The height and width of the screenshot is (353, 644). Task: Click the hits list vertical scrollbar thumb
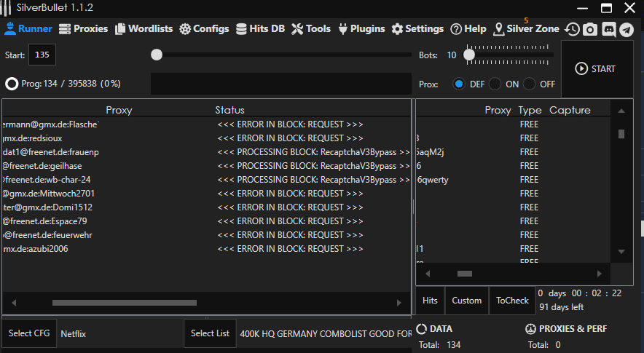[621, 134]
